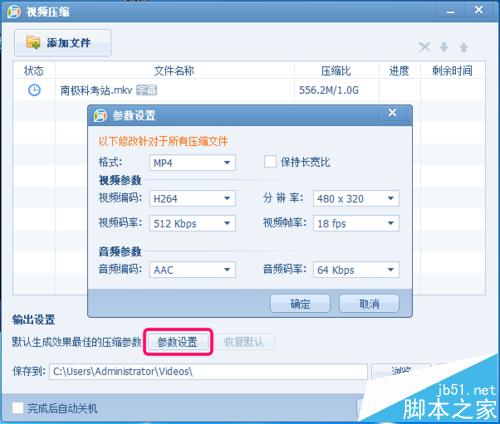Open the frame rate 18 fps dropdown

click(x=356, y=223)
